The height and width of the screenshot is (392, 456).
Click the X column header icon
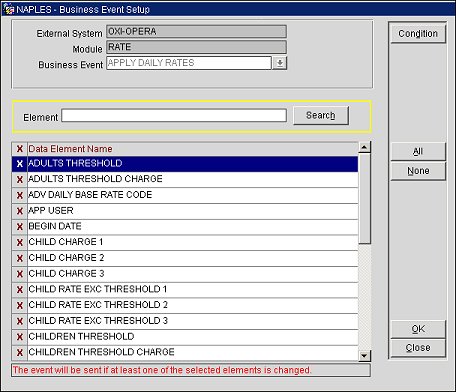(20, 149)
